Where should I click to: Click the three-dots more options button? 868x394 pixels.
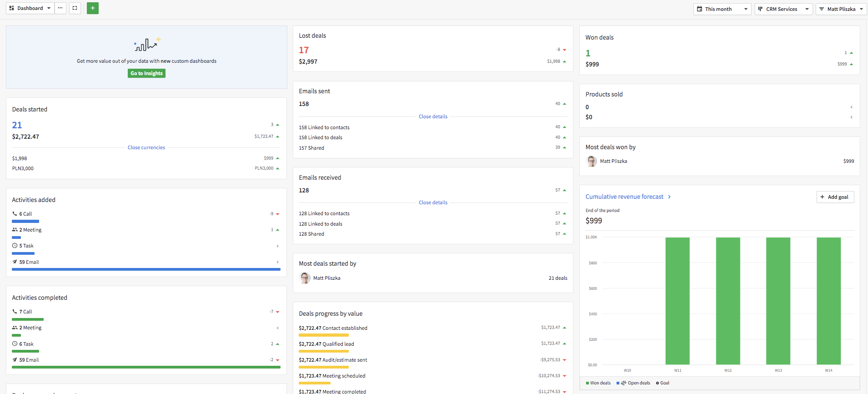60,8
